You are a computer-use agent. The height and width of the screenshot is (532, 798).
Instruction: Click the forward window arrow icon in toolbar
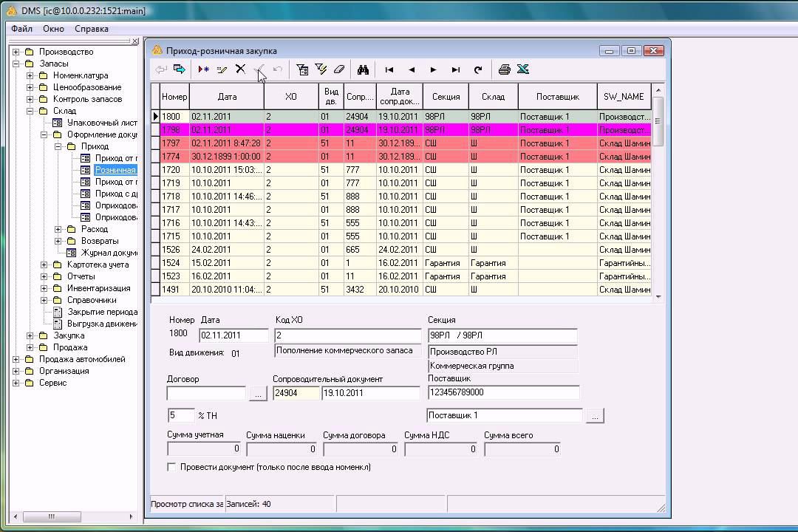pyautogui.click(x=179, y=69)
